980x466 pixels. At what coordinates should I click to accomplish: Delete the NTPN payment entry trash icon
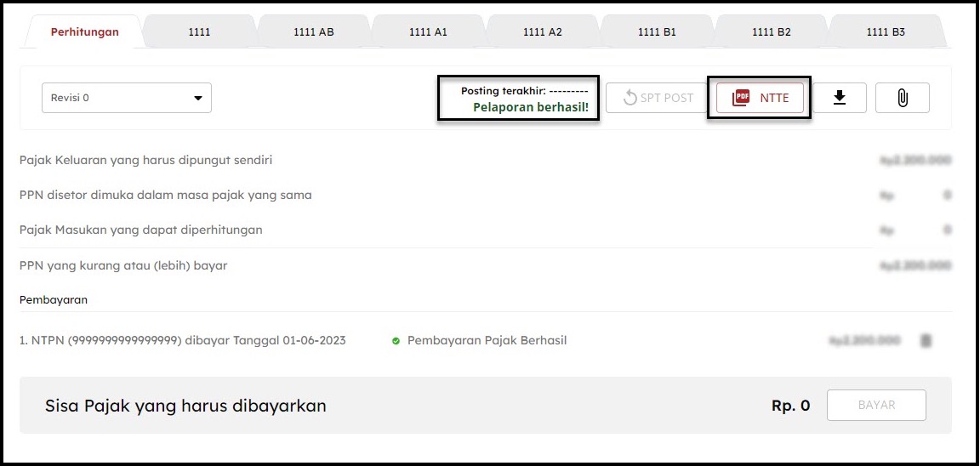926,341
